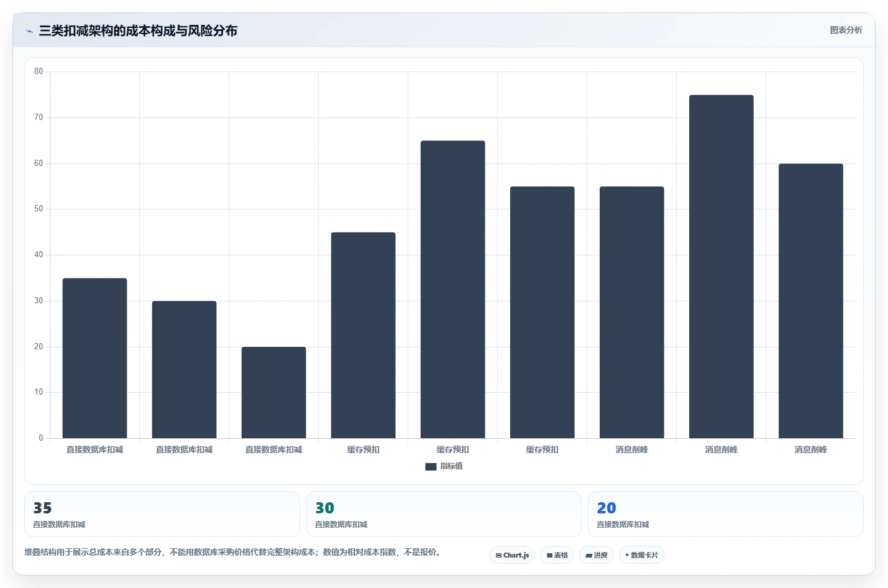Click the title 三类扣减架构的成本构成与风险分布

pyautogui.click(x=138, y=30)
